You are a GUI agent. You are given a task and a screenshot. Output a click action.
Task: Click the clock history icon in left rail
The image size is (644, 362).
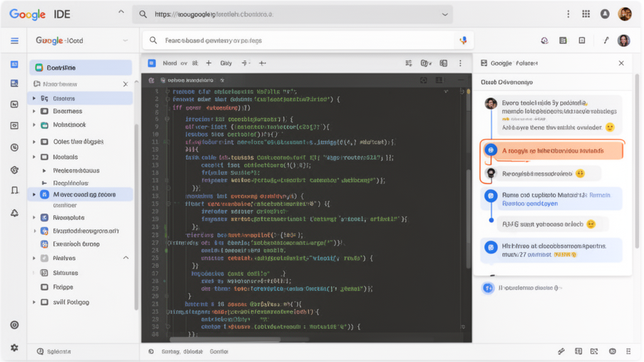click(x=14, y=147)
